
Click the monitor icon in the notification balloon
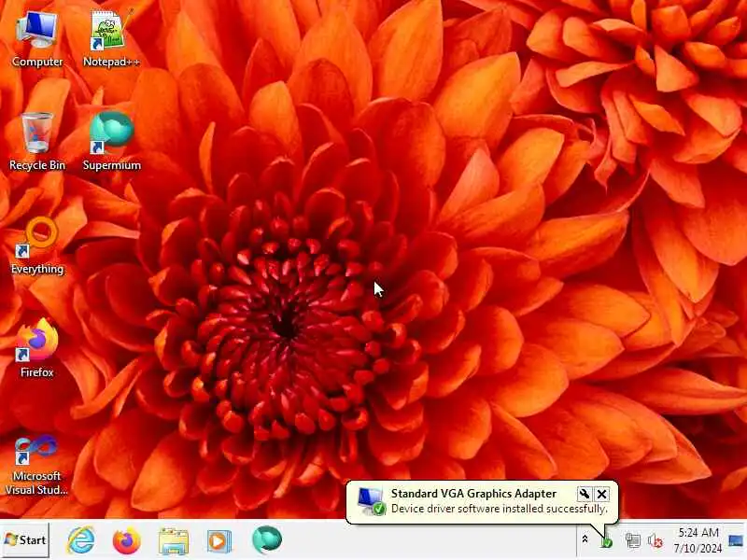pos(372,501)
